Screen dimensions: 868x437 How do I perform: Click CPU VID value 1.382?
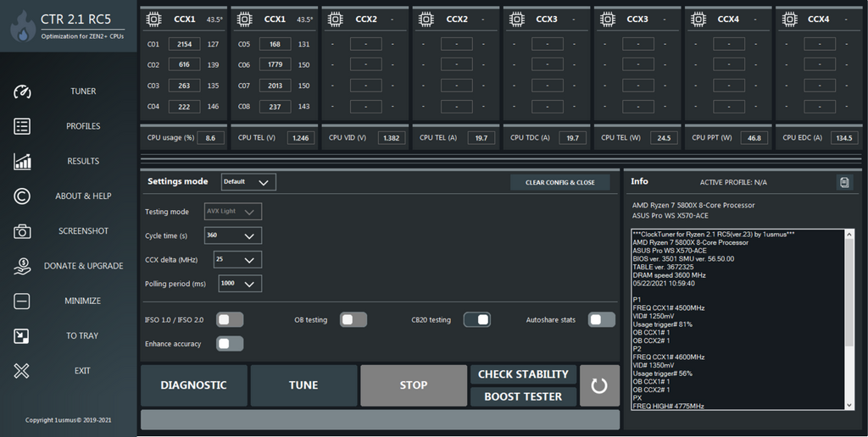click(x=392, y=138)
